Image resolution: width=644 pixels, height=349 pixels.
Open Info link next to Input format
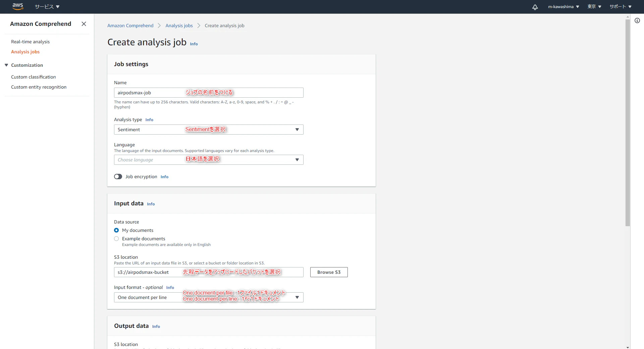[170, 288]
